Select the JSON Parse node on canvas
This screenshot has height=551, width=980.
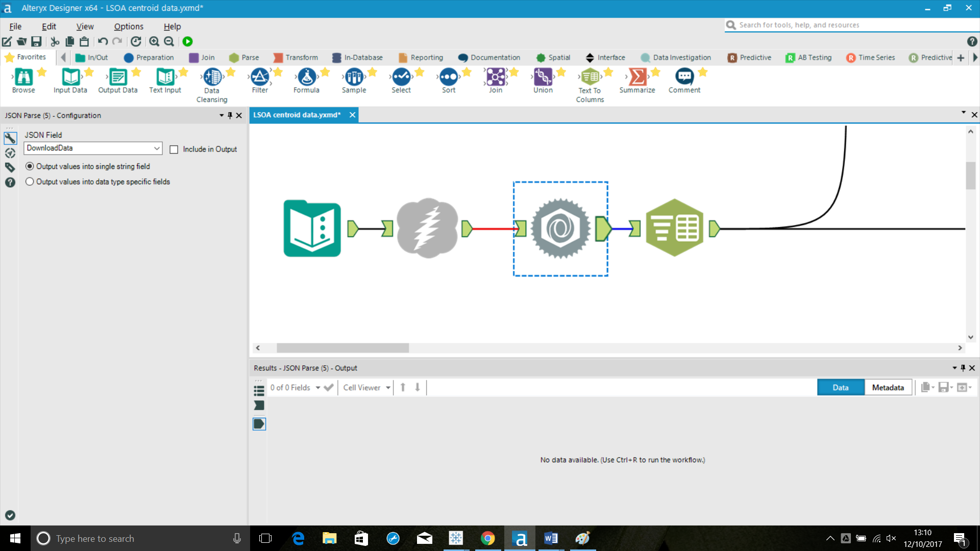tap(560, 229)
